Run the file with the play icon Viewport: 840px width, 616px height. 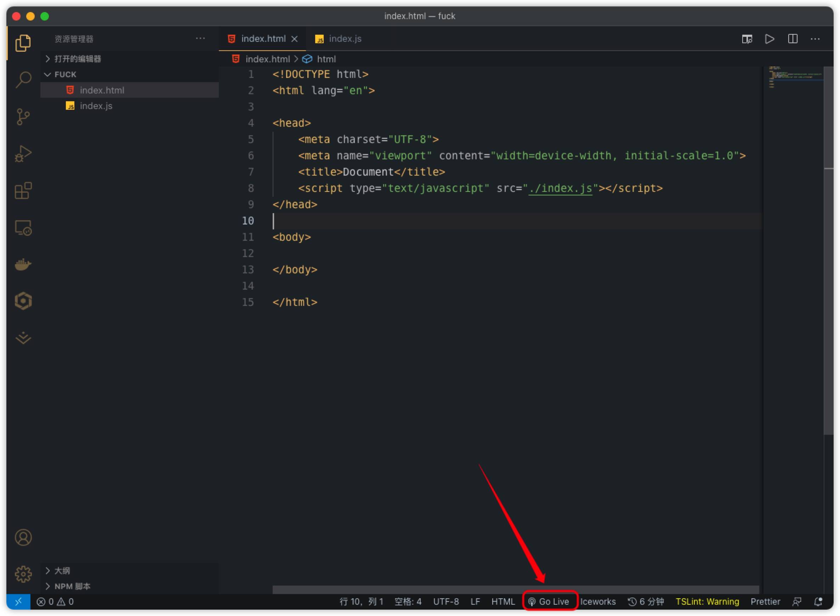click(x=770, y=39)
